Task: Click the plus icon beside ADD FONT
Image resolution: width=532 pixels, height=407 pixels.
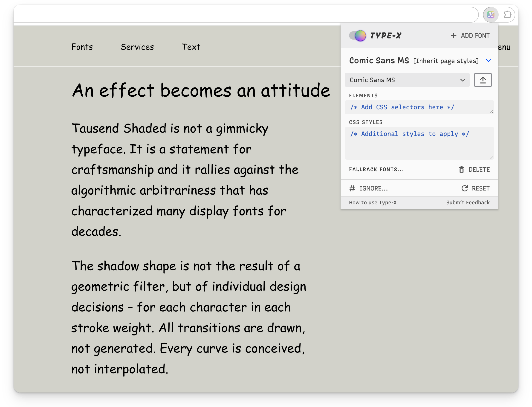Action: click(x=453, y=36)
